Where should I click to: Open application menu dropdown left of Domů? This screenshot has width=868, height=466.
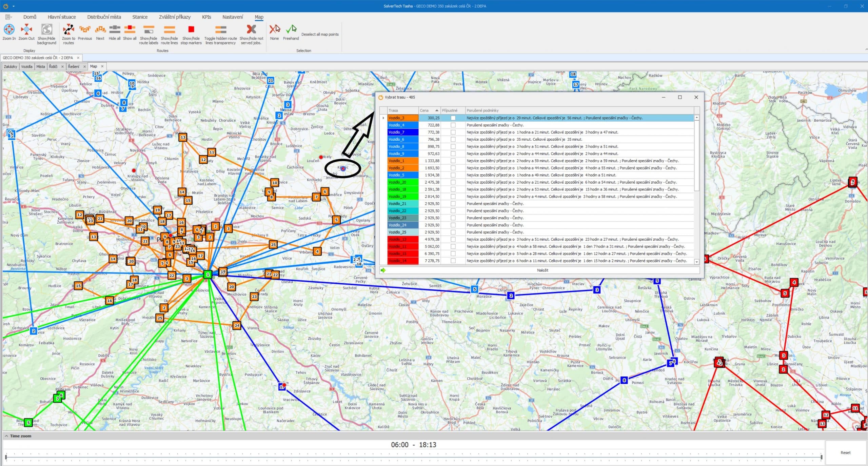tap(8, 17)
